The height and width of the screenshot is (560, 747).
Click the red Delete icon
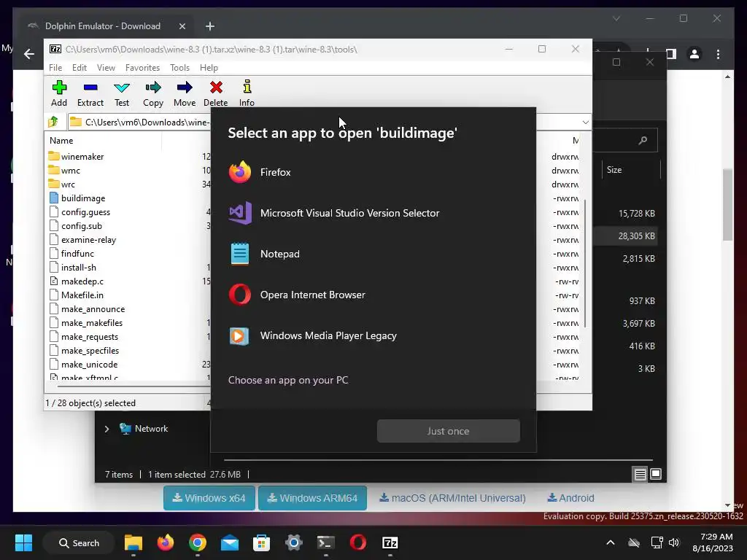tap(216, 93)
